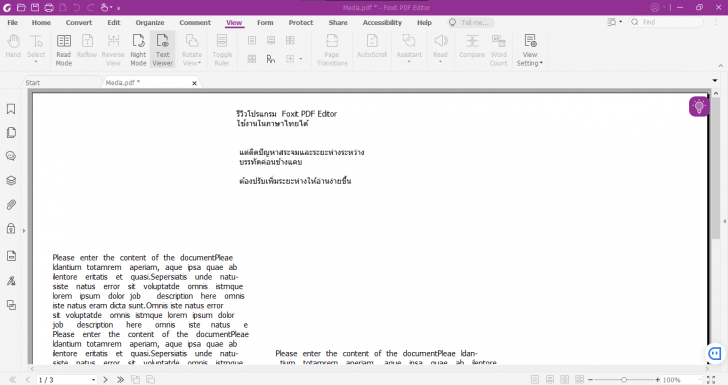
Task: Click the Redo arrow in quick access toolbar
Action: tap(91, 7)
